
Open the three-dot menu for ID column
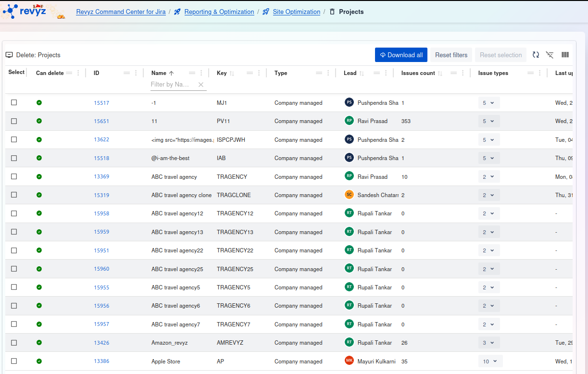tap(136, 73)
